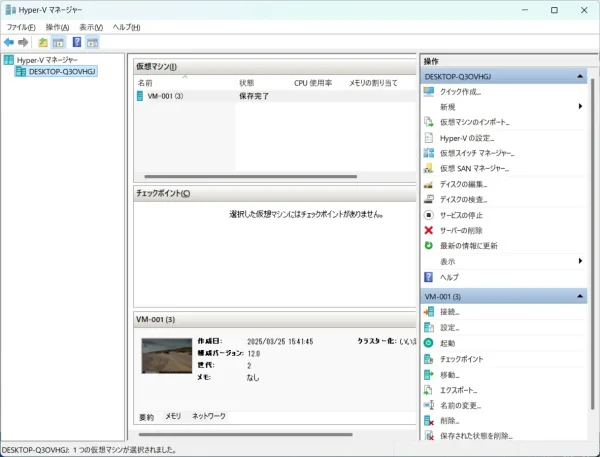Click the configuration version value 12.0

[254, 354]
